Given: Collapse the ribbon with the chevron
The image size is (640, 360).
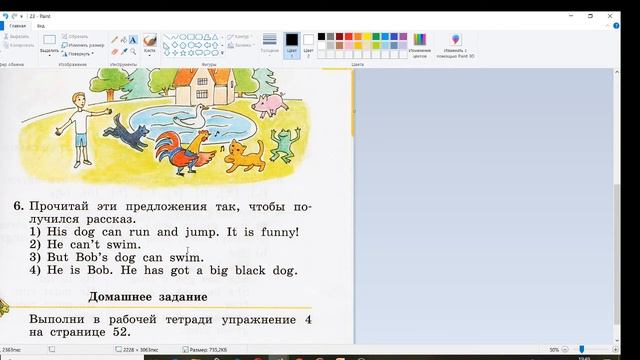Looking at the screenshot, I should (608, 26).
